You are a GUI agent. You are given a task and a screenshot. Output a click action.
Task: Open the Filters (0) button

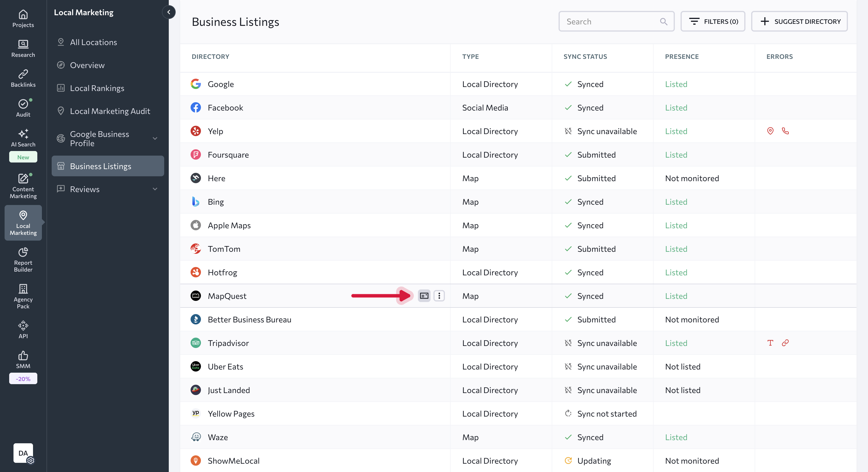pyautogui.click(x=713, y=22)
